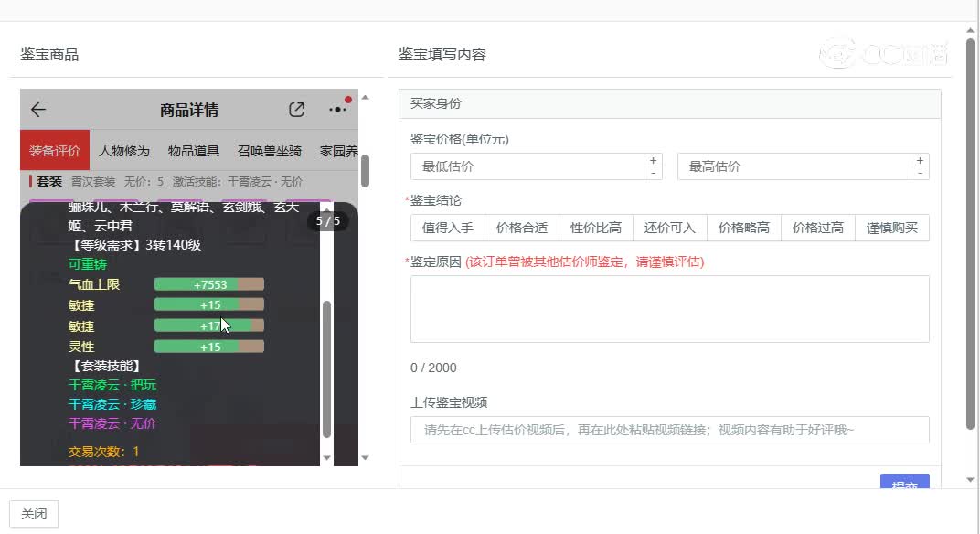Switch to the 人物修为 tab
Screen dimensions: 980x534
pyautogui.click(x=124, y=151)
